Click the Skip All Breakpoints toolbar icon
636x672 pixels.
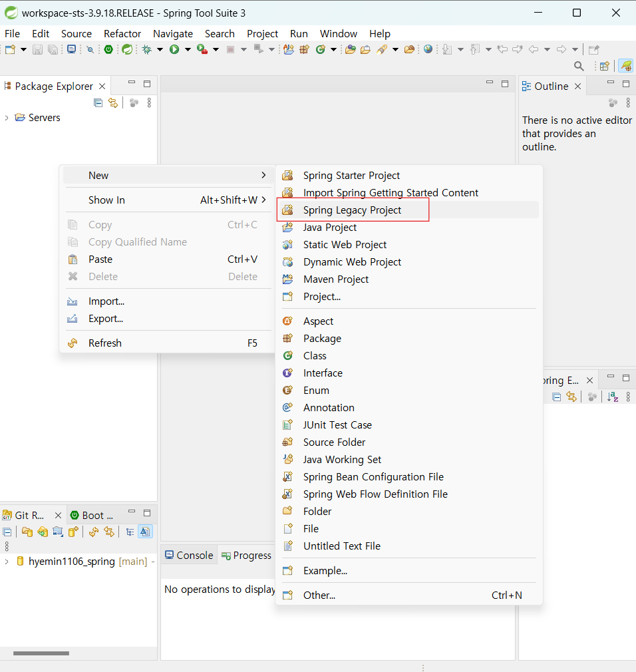90,49
